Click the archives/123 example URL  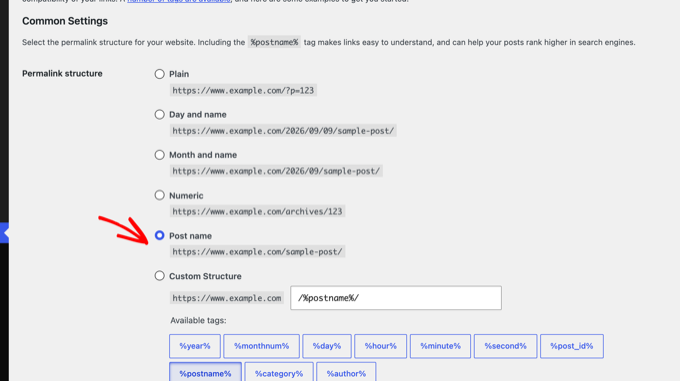(257, 211)
